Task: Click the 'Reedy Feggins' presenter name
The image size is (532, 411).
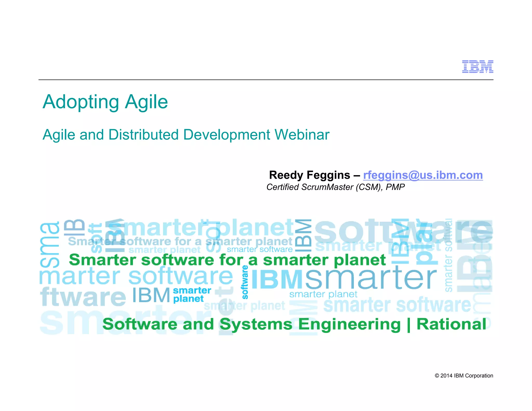Action: 309,175
